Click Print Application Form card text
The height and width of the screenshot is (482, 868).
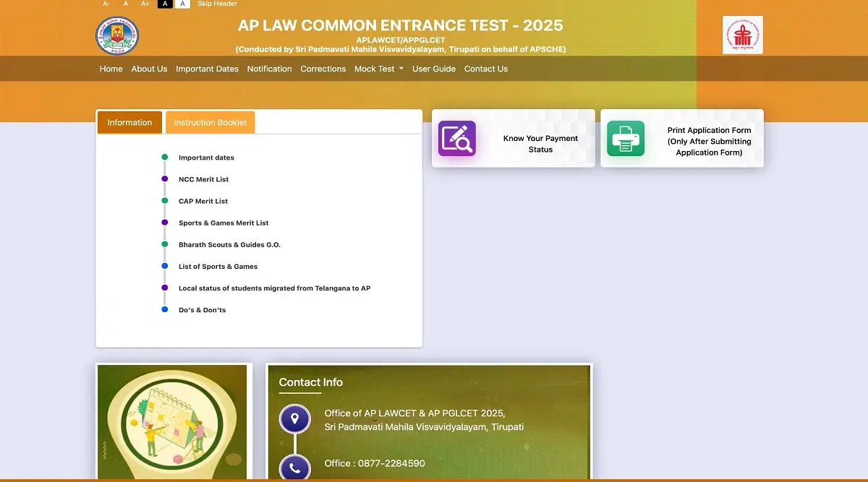pos(710,142)
